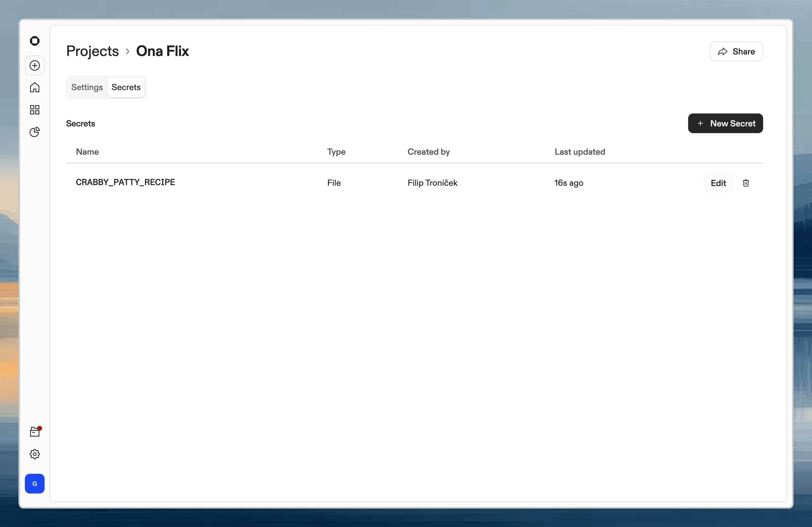The width and height of the screenshot is (812, 527).
Task: Open the archived projects folder with red badge
Action: click(x=34, y=431)
